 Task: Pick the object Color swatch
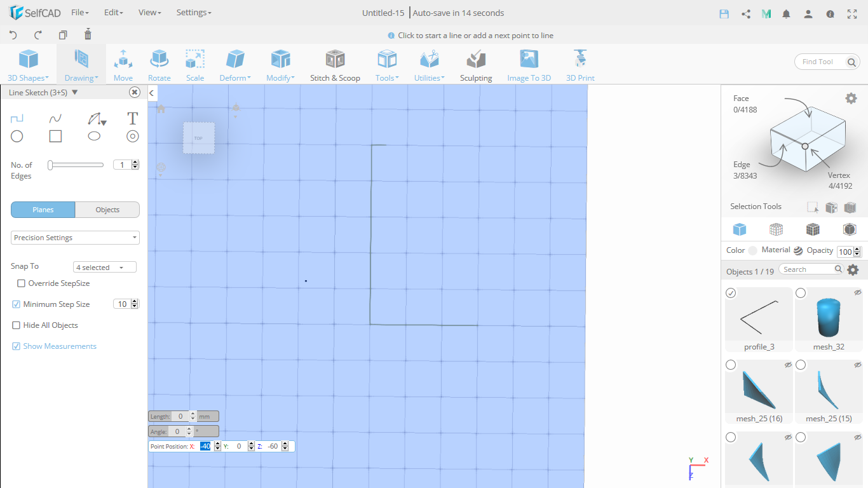(752, 250)
